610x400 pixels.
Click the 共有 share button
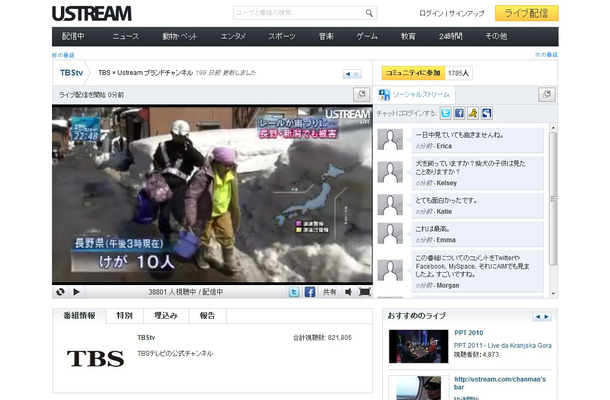(x=330, y=292)
